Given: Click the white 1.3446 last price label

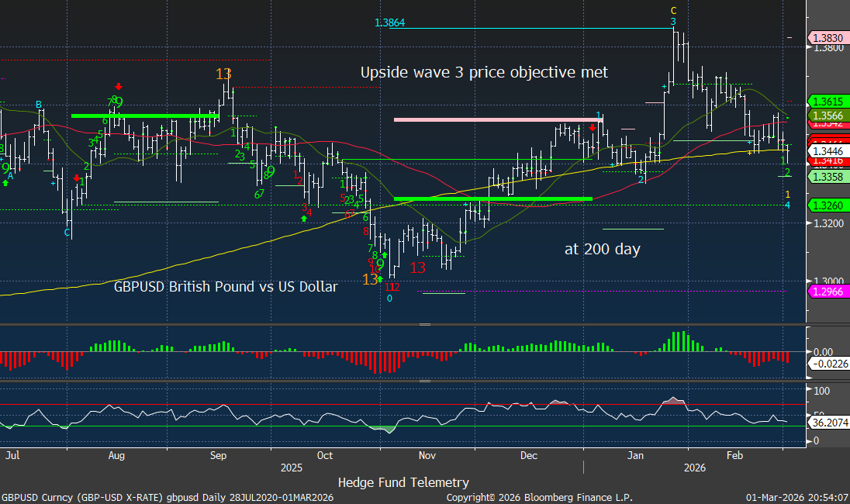Looking at the screenshot, I should click(827, 151).
